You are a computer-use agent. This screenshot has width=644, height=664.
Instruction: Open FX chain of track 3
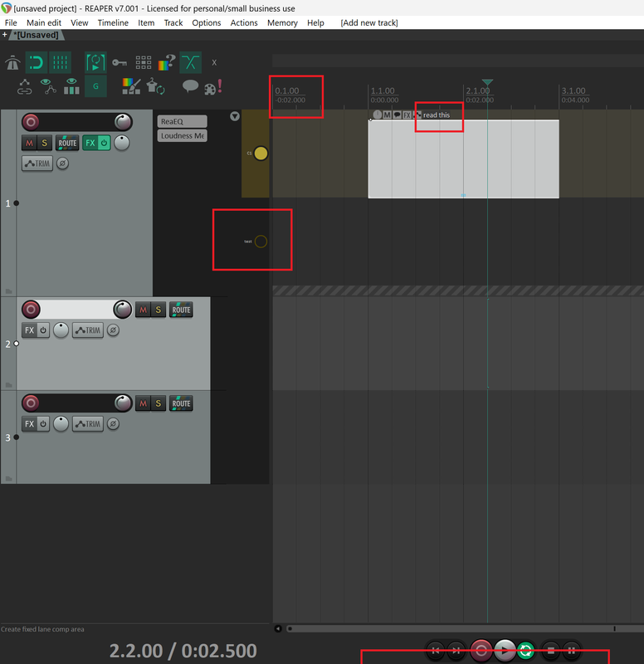29,424
